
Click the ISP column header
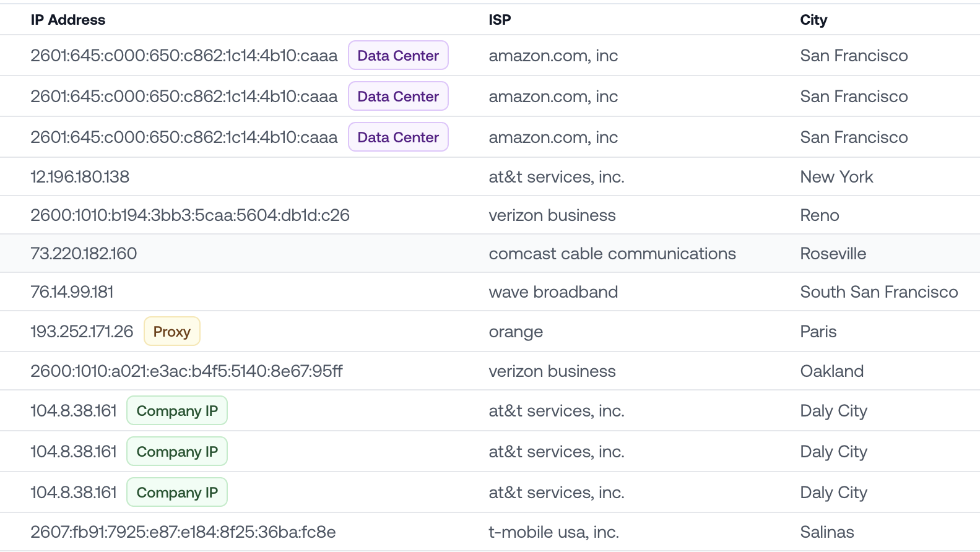coord(500,20)
